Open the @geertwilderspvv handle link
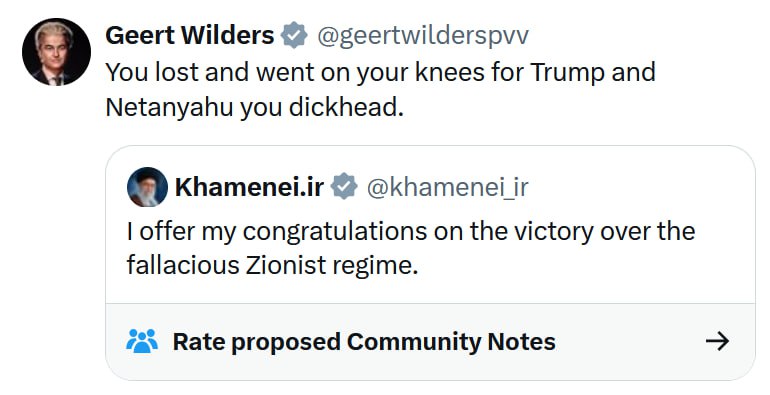The image size is (770, 395). [x=423, y=36]
